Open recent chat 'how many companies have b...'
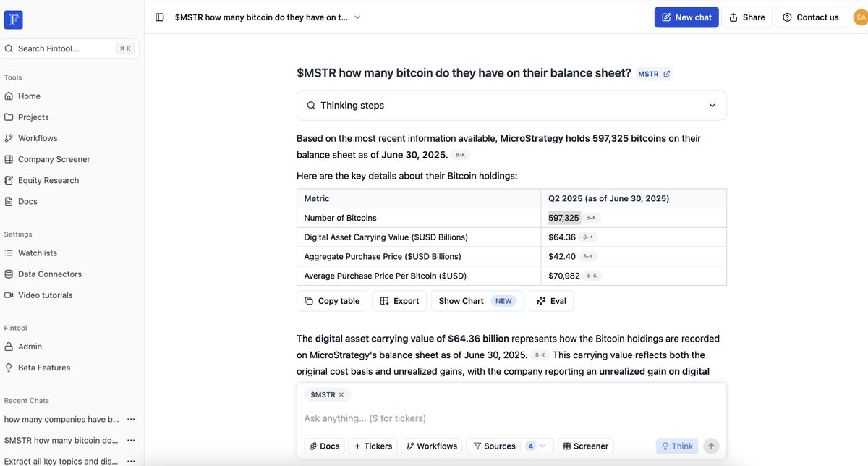 tap(61, 419)
